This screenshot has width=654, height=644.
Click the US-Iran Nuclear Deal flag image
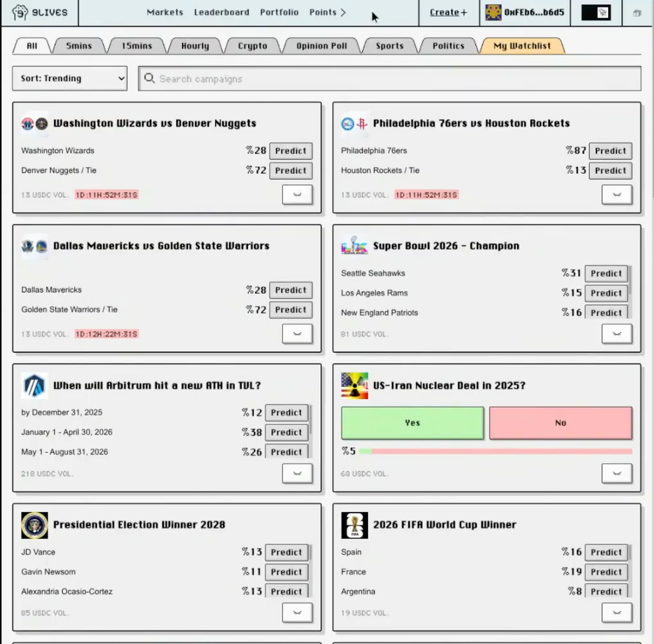click(354, 386)
